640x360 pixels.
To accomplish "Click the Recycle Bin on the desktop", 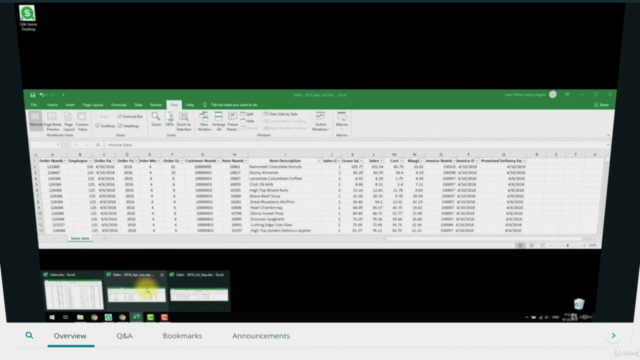I will tap(579, 304).
